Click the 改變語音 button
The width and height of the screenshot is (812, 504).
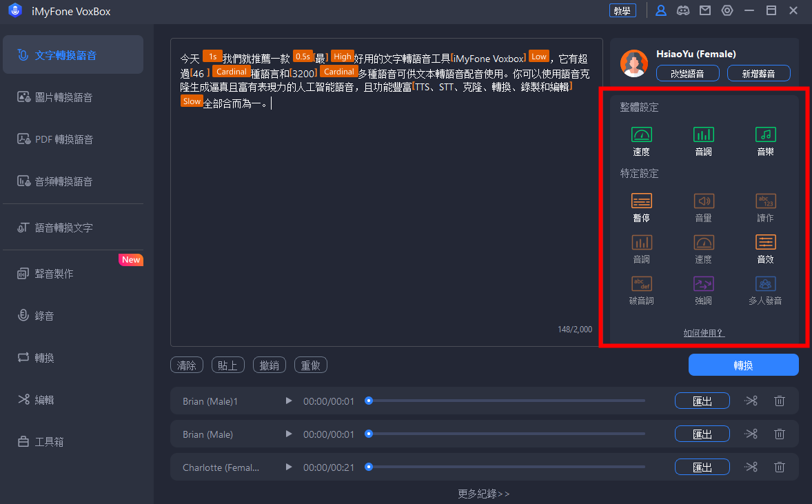[687, 74]
